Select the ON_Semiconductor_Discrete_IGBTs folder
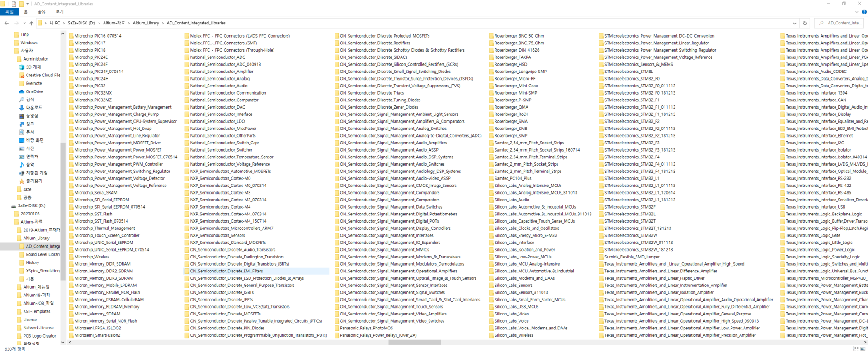Viewport: 868px width, 353px height. tap(219, 292)
